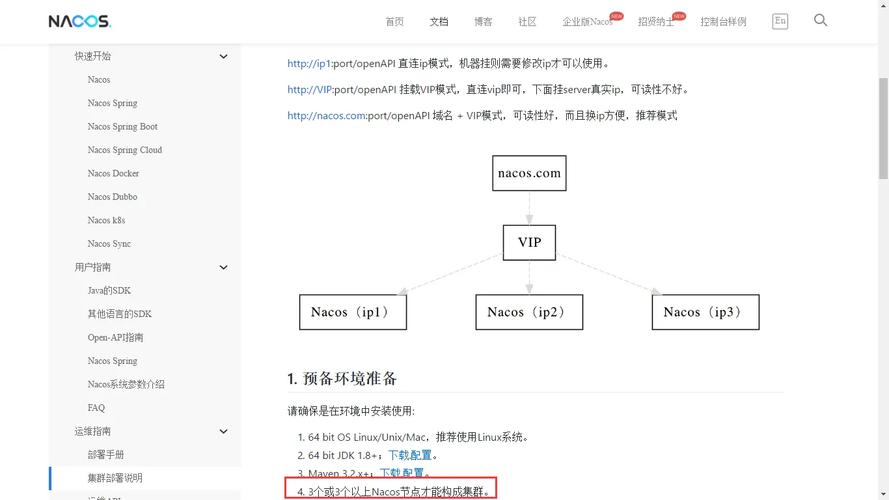Click text 请确保是在环境中安装使用

click(x=351, y=411)
